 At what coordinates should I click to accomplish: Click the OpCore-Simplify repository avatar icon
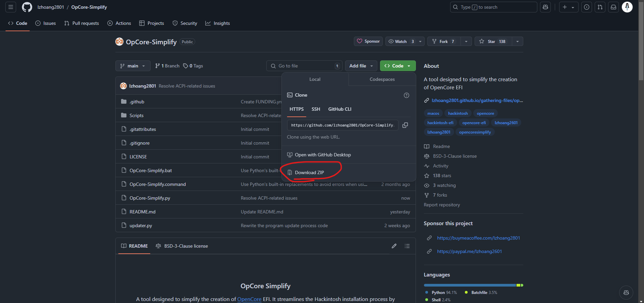coord(119,42)
